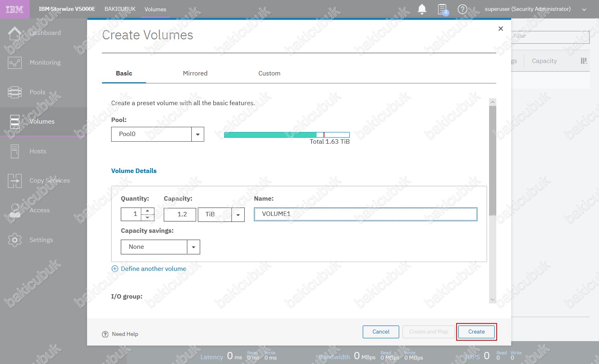Image resolution: width=599 pixels, height=364 pixels.
Task: Click the IOPS status bar entry
Action: [x=493, y=356]
